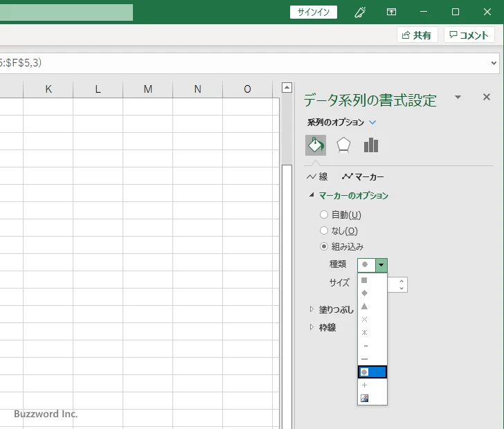Select the 自動(U) radio button
The image size is (504, 429).
[324, 214]
